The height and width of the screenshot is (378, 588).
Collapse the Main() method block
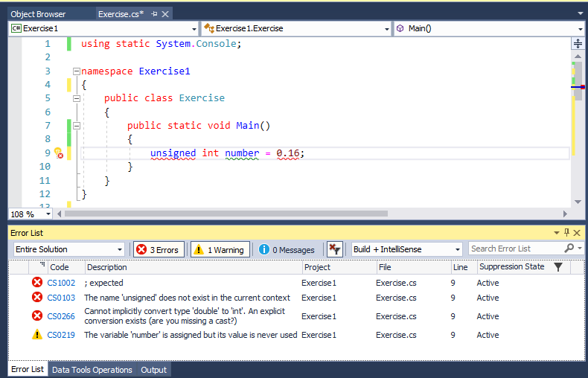coord(77,126)
